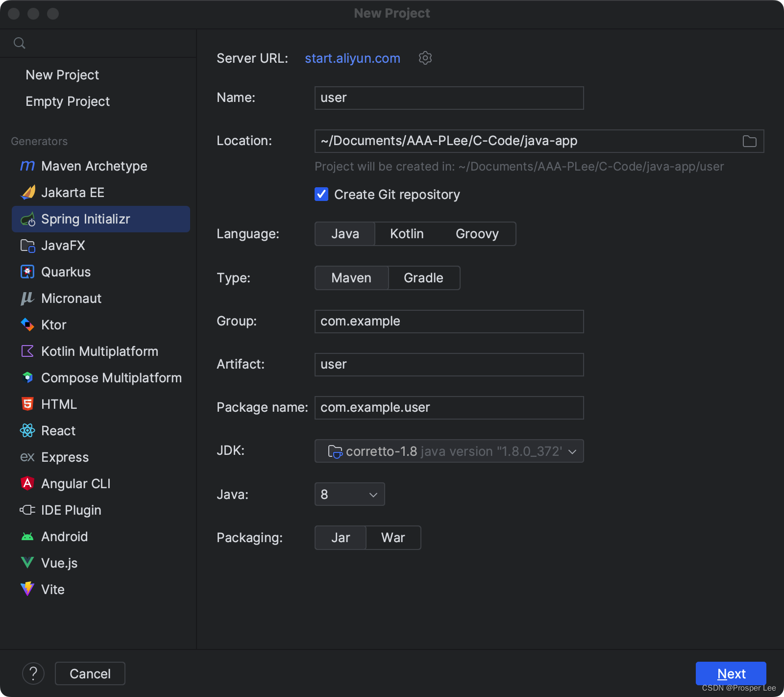Image resolution: width=784 pixels, height=697 pixels.
Task: Click the Artifact input field
Action: click(x=449, y=365)
